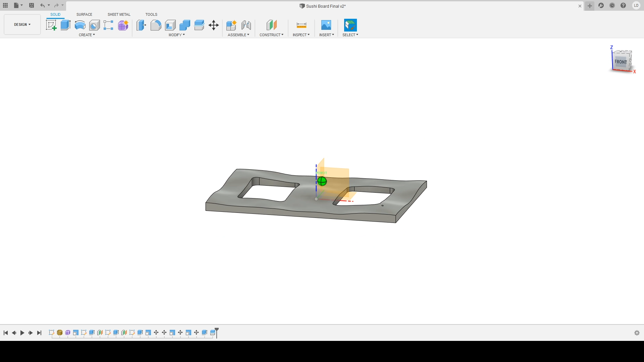Open the DESIGN workspace dropdown
The width and height of the screenshot is (644, 362).
tap(22, 24)
